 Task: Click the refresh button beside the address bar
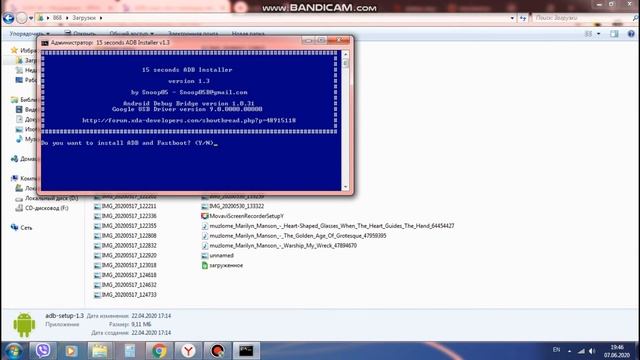click(523, 18)
